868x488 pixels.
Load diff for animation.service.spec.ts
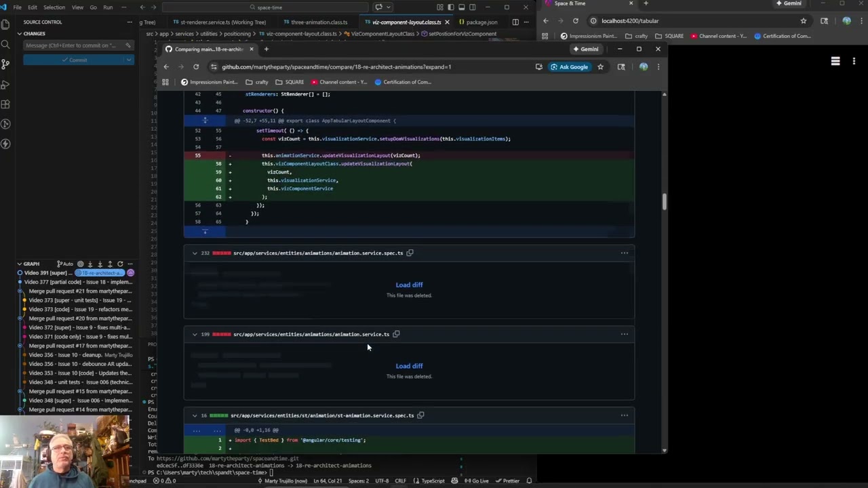coord(409,285)
